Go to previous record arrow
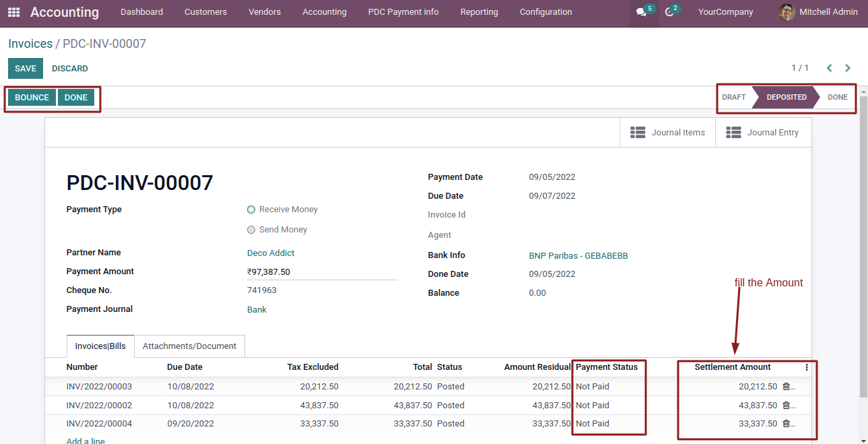The height and width of the screenshot is (444, 868). click(829, 68)
